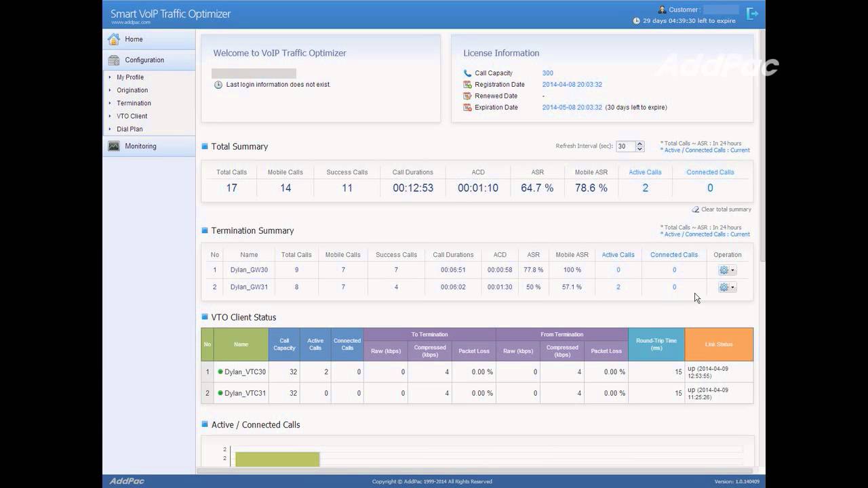Click Connected Calls header in Total Summary
Viewport: 868px width, 488px height.
(x=710, y=172)
